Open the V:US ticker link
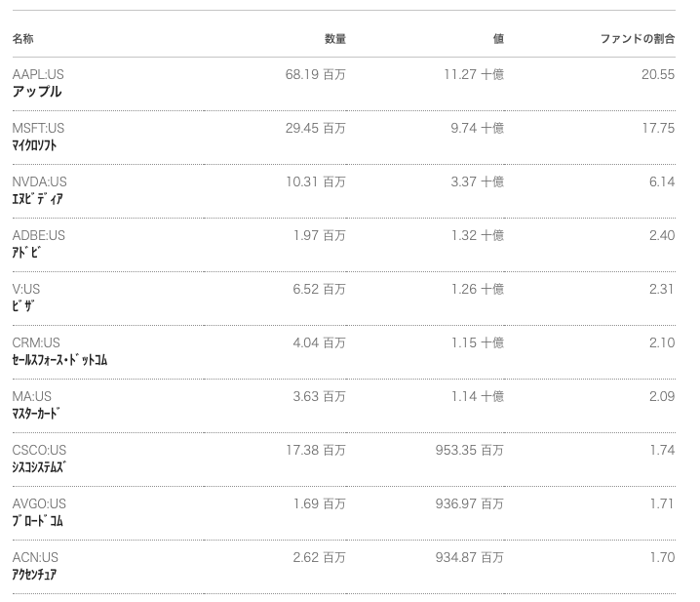 (x=26, y=289)
